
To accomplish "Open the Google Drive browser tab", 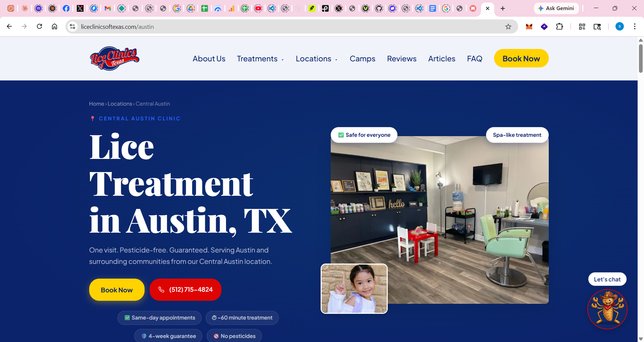I will [x=191, y=8].
